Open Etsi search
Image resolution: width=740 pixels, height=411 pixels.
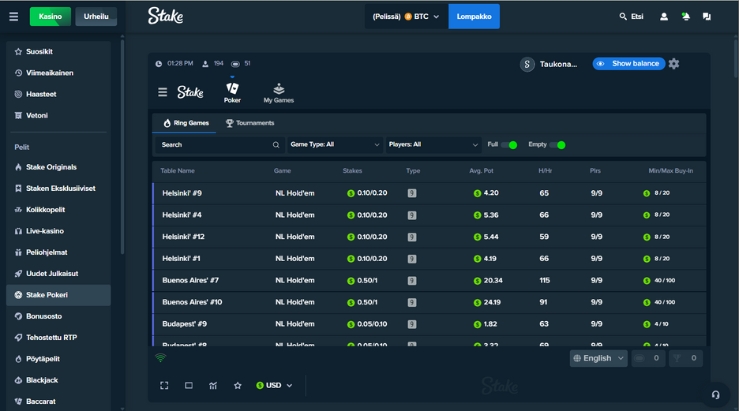631,17
